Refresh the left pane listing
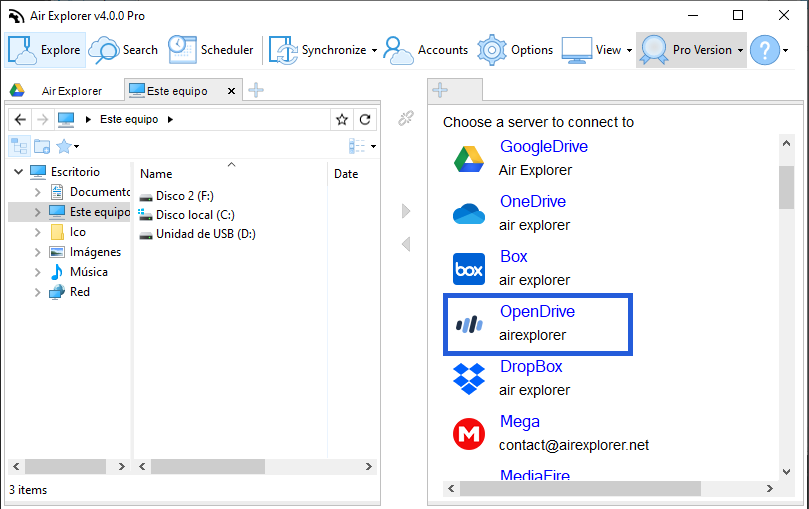The image size is (809, 509). (365, 120)
